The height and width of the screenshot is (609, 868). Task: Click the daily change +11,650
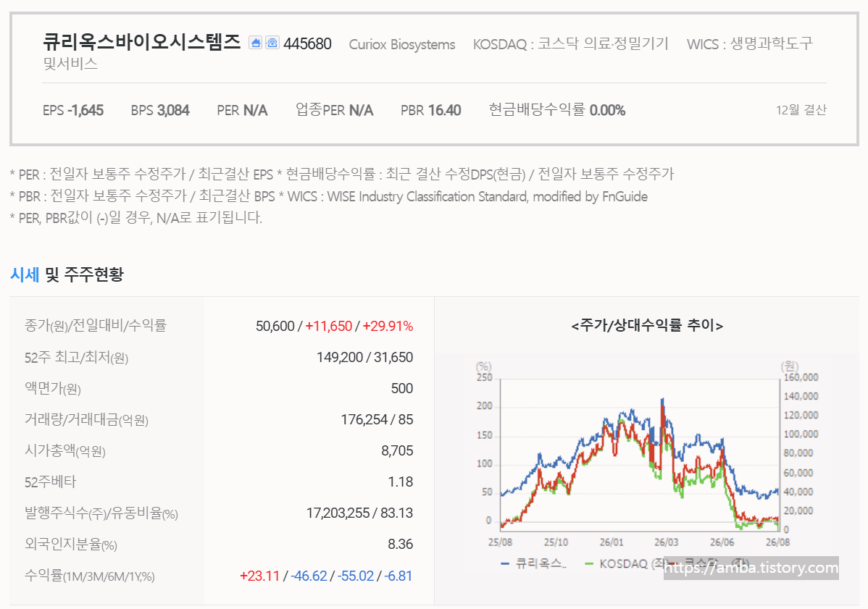point(329,327)
